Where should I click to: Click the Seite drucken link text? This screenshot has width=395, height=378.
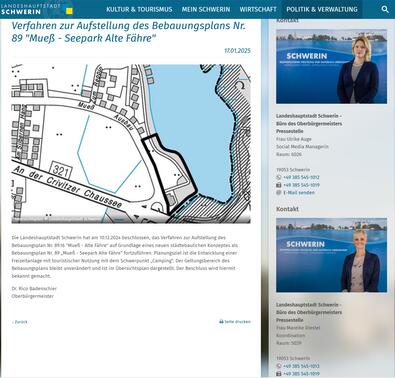tap(237, 322)
